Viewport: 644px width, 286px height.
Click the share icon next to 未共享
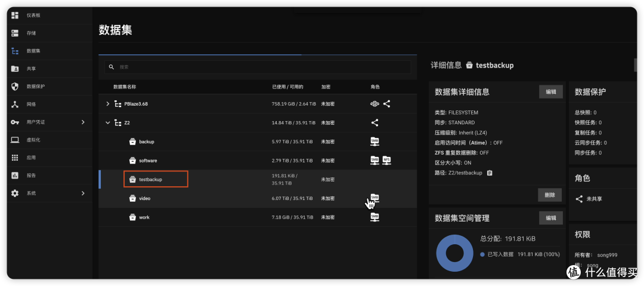click(579, 199)
